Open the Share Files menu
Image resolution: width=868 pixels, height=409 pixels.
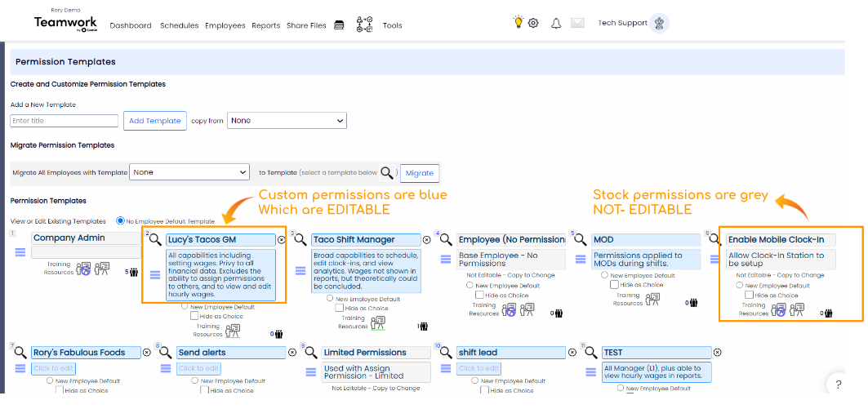306,25
